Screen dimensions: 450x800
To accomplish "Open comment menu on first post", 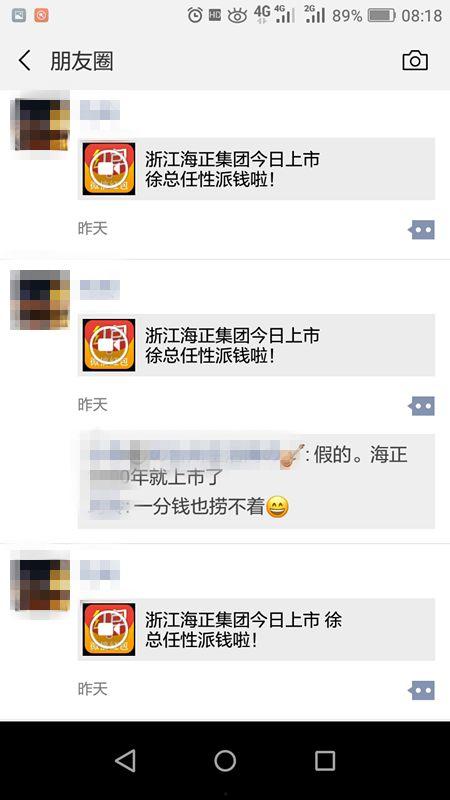I will click(x=421, y=230).
